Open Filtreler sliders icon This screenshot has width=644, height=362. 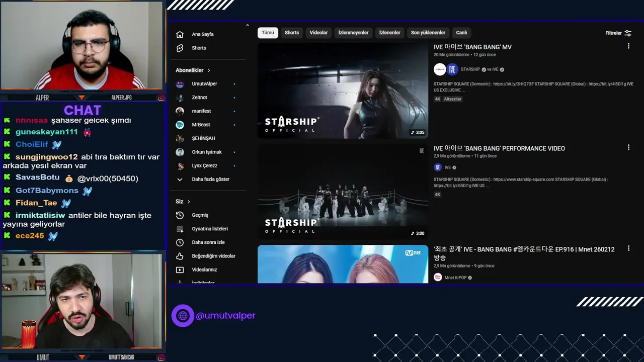pos(628,33)
